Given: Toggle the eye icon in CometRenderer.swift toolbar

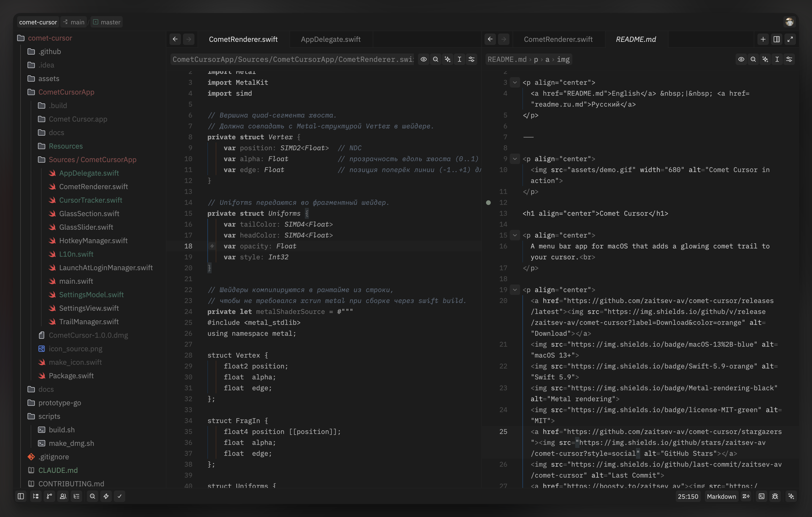Looking at the screenshot, I should (423, 59).
